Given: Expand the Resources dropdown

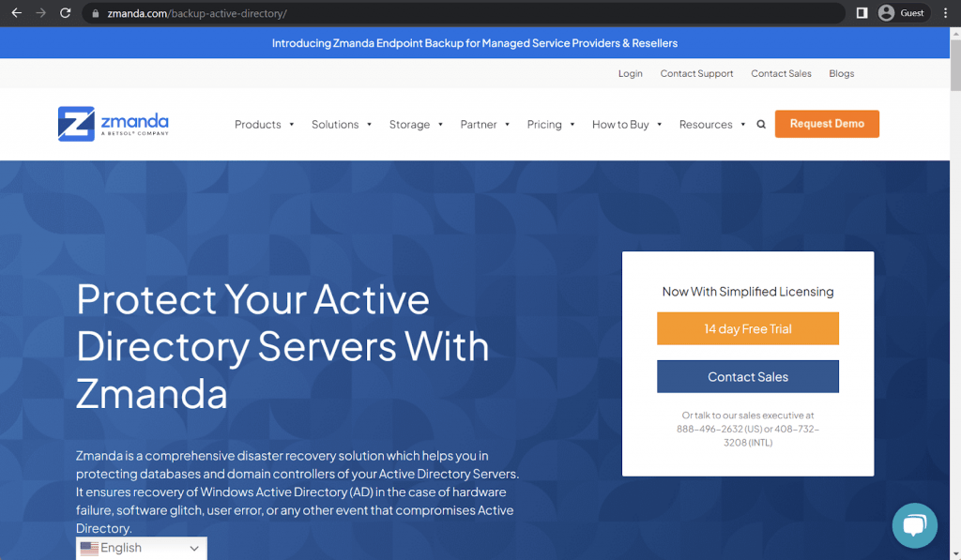Looking at the screenshot, I should (706, 124).
